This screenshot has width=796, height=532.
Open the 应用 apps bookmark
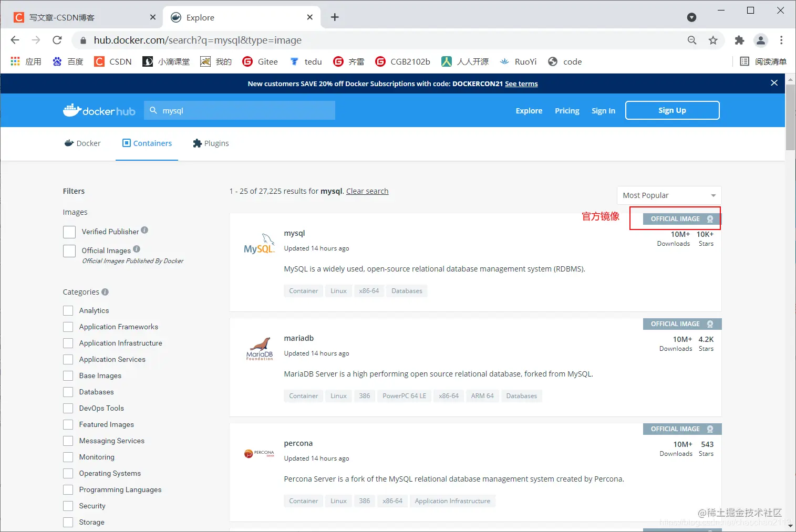[26, 61]
